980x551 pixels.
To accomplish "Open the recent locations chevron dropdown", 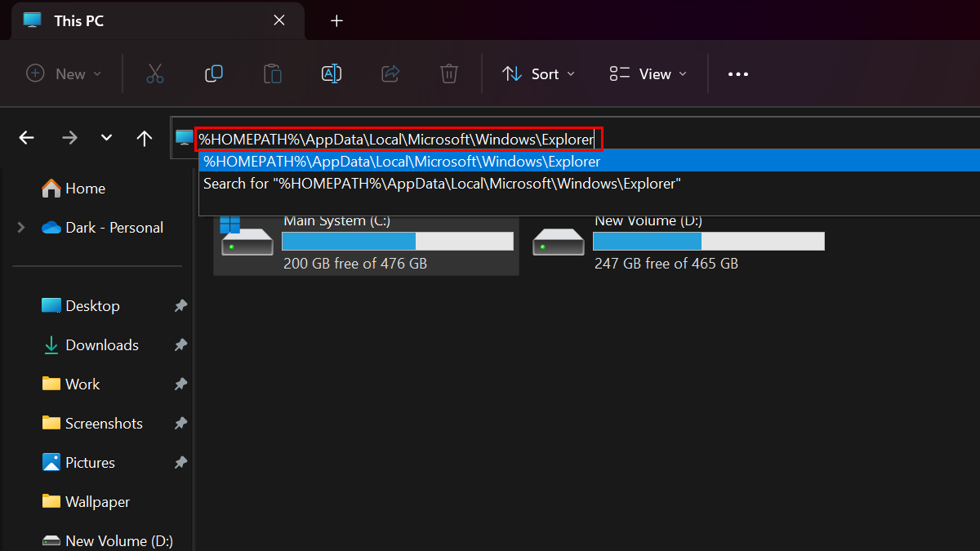I will click(106, 138).
